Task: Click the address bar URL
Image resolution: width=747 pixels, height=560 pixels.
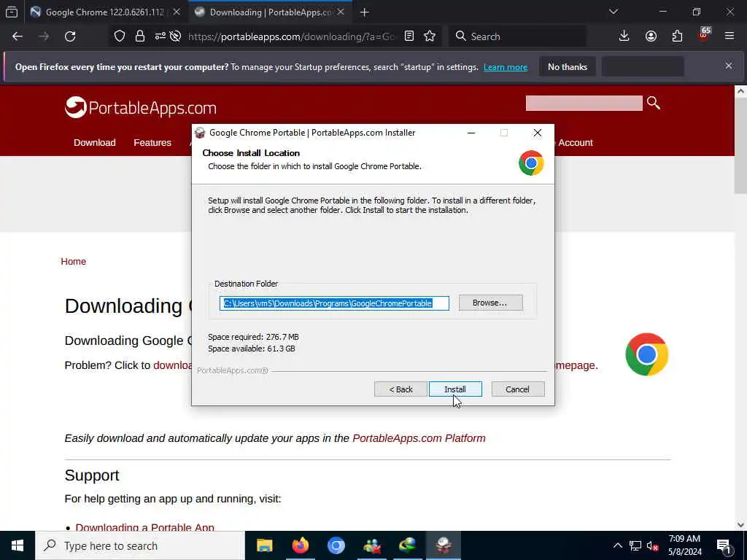Action: pyautogui.click(x=290, y=36)
